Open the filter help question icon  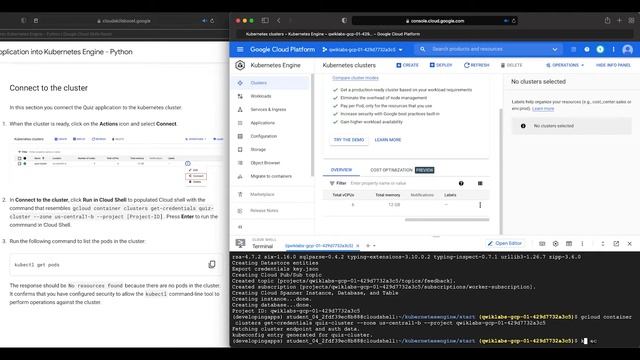click(x=461, y=183)
